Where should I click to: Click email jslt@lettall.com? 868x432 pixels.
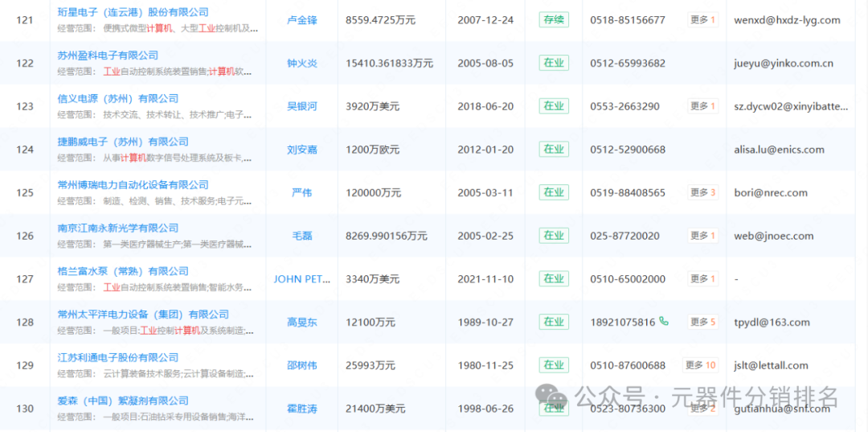[x=771, y=365]
